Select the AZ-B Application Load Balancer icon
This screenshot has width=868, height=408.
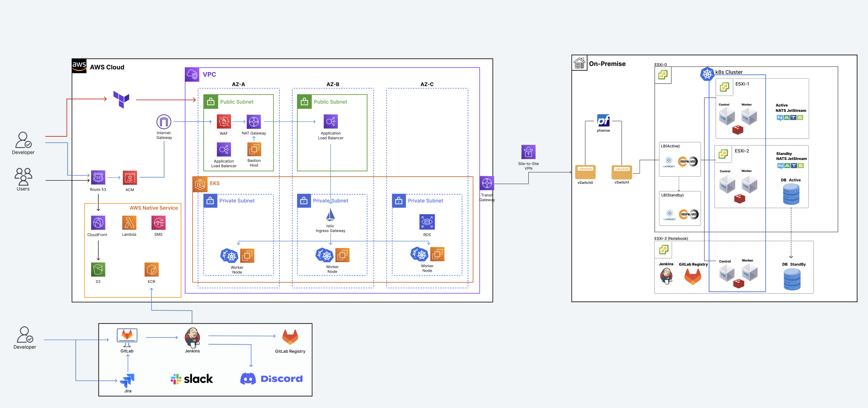click(x=331, y=121)
